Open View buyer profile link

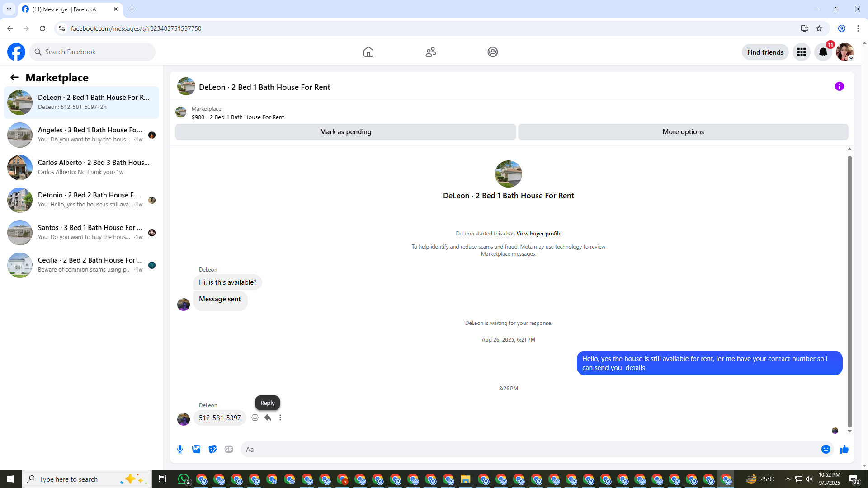coord(539,234)
